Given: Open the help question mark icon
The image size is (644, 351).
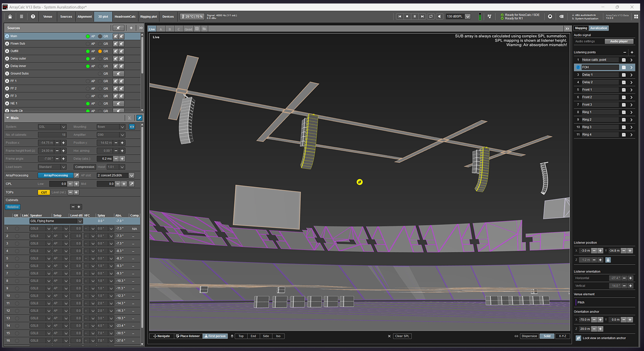Looking at the screenshot, I should pyautogui.click(x=33, y=17).
